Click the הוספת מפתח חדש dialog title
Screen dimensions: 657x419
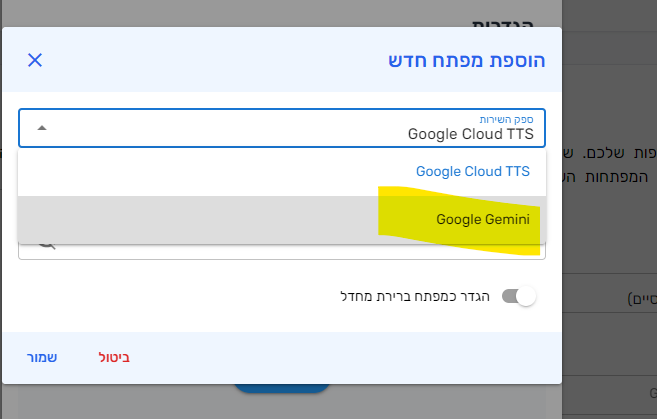tap(466, 60)
